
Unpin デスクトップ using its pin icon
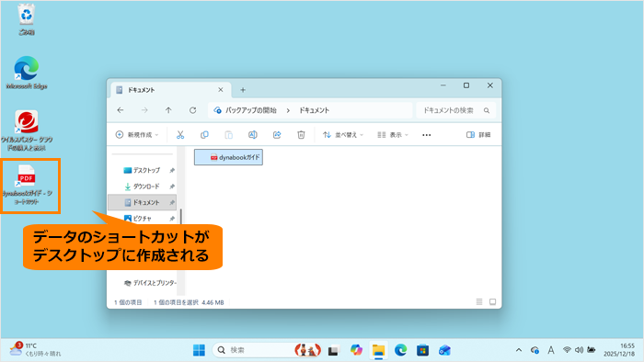click(172, 171)
